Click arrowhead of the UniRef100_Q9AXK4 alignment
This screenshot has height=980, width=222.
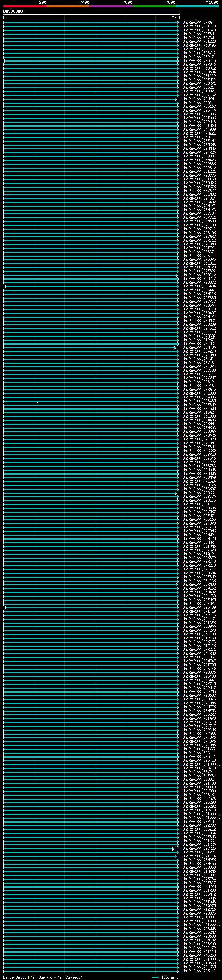[x=176, y=493]
